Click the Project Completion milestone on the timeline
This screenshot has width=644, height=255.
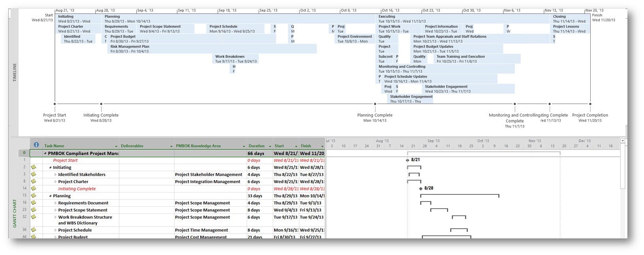590,104
